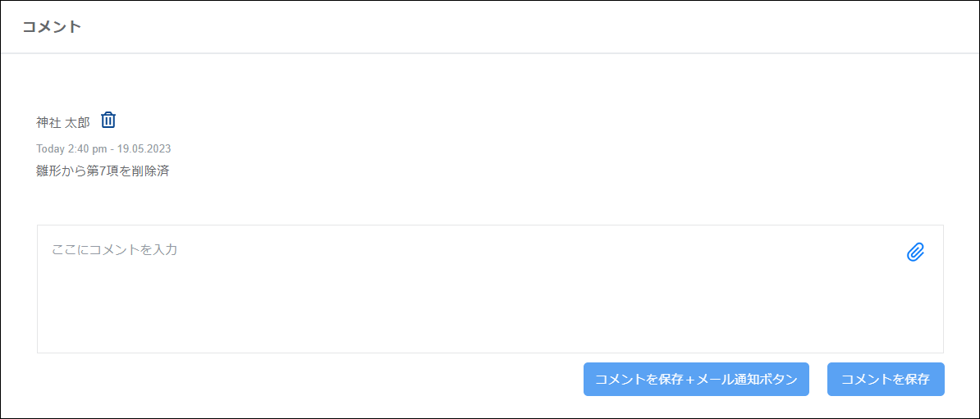Image resolution: width=980 pixels, height=419 pixels.
Task: Click the author name 神社 太郎
Action: [x=63, y=122]
